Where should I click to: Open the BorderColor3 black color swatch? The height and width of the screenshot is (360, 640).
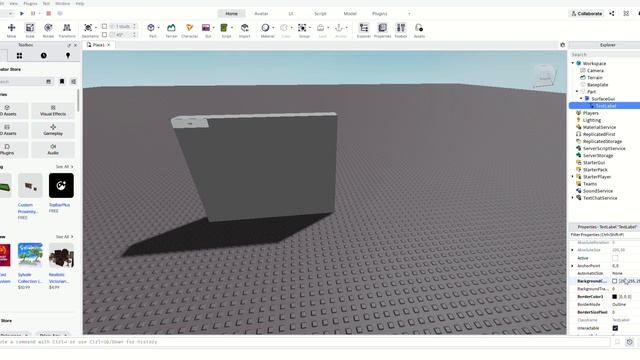[x=614, y=297]
